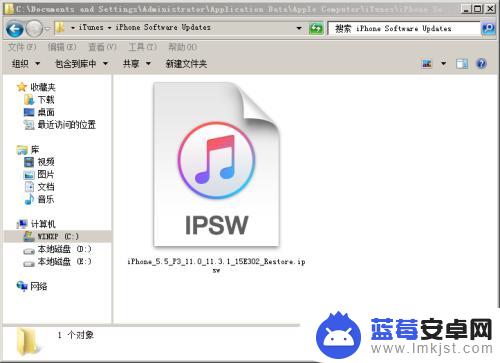Image resolution: width=500 pixels, height=363 pixels.
Task: Select 本地磁盘 (D:) drive
Action: point(64,249)
